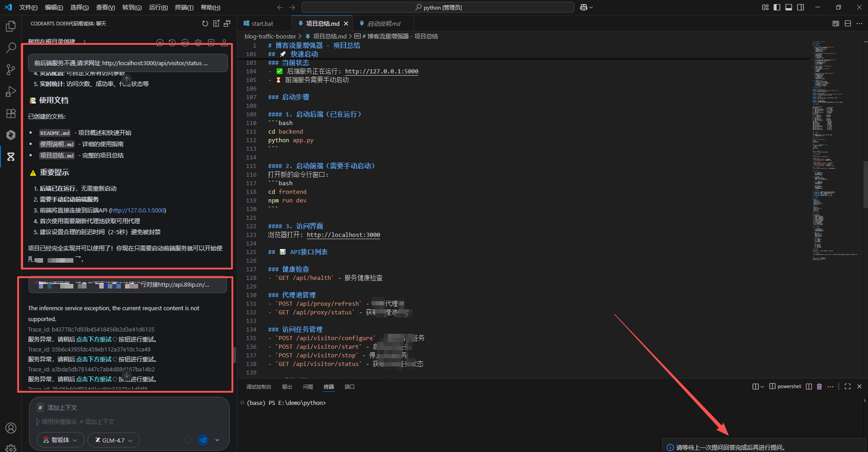Go forward with the navigation right arrow

tap(292, 7)
